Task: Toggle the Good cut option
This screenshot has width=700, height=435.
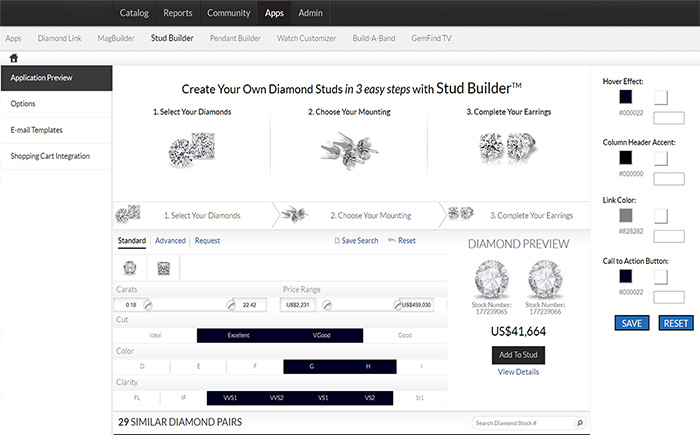Action: [404, 335]
